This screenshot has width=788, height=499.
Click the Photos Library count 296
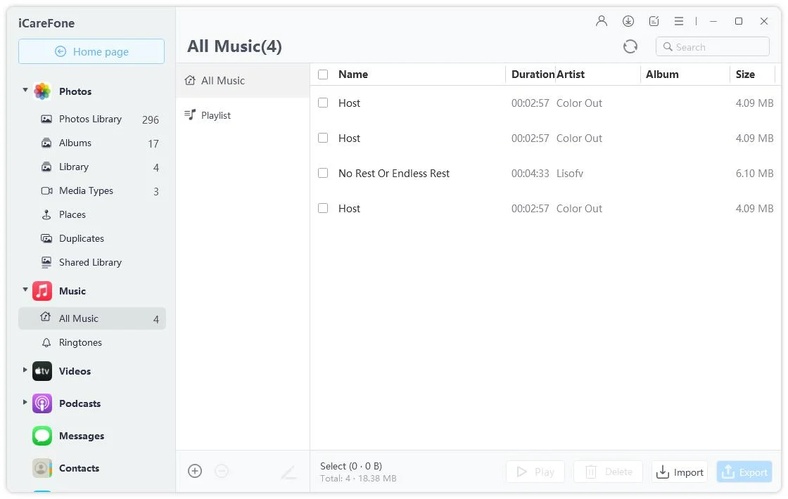150,120
